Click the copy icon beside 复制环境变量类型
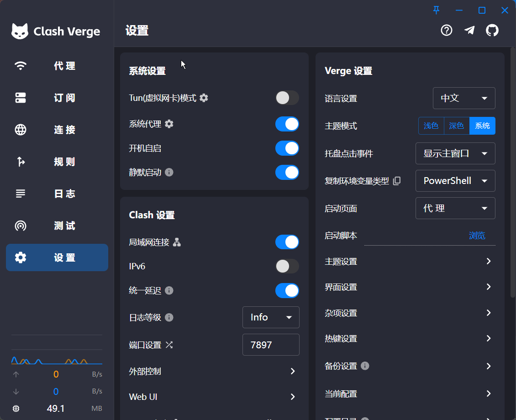Screen dimensions: 516x420 pos(397,181)
